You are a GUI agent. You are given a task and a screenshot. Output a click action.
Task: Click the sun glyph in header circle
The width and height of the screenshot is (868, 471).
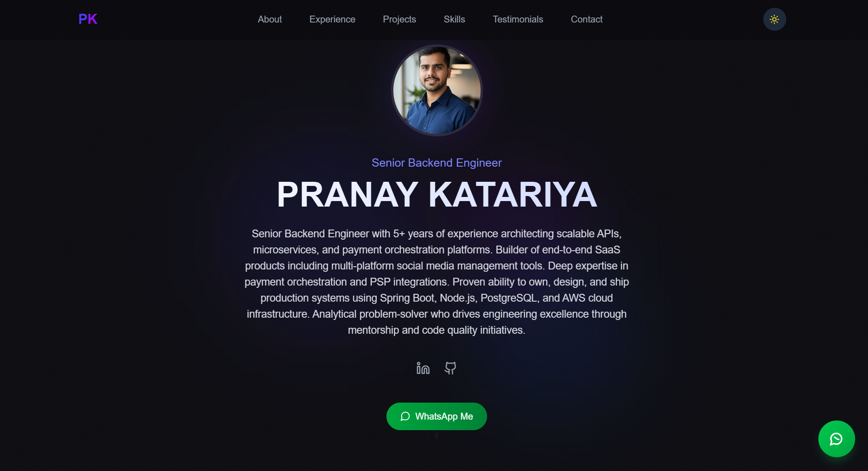(x=774, y=19)
